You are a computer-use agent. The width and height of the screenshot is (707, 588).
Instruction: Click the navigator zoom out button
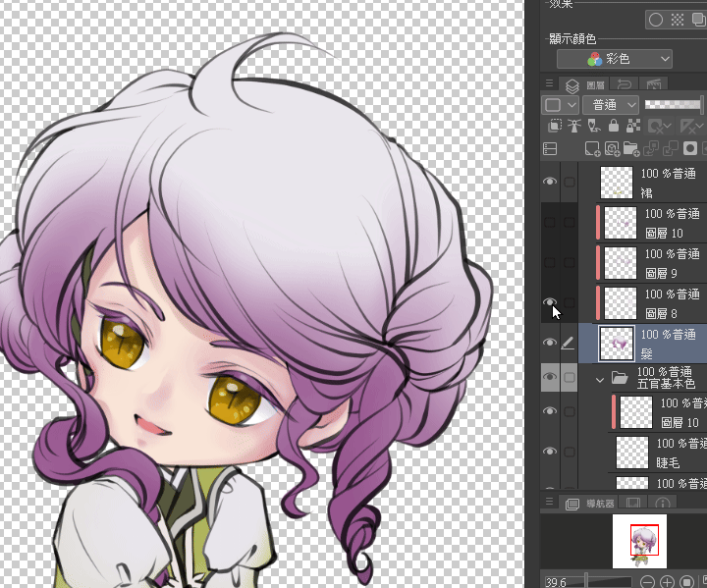[x=647, y=582]
